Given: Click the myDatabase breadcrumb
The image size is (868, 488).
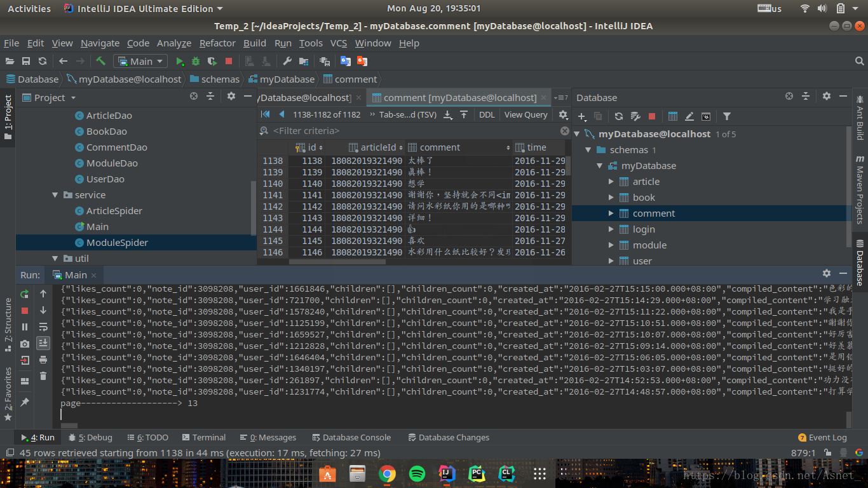Looking at the screenshot, I should click(x=281, y=79).
